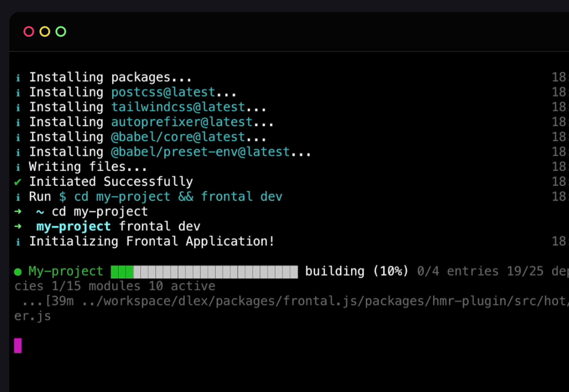569x392 pixels.
Task: Click the green checkmark beside Initiated Successfully
Action: 18,182
